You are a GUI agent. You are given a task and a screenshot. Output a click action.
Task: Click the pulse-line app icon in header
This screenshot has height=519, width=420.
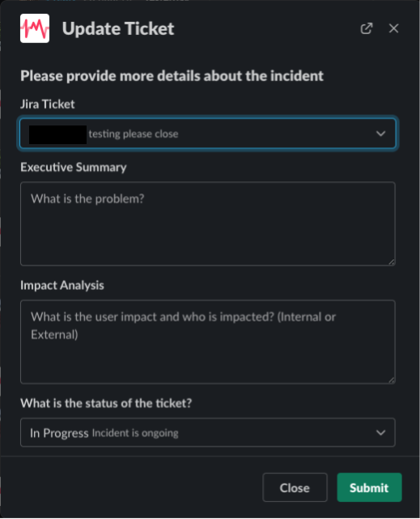pyautogui.click(x=35, y=28)
